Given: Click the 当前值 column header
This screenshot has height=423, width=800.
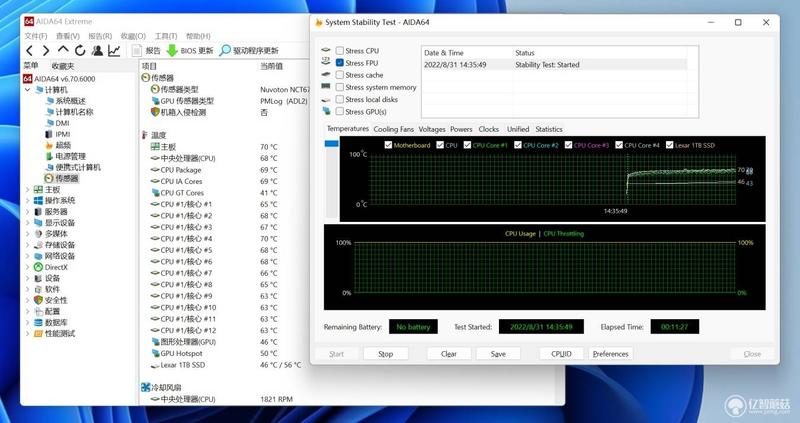Looking at the screenshot, I should [271, 66].
